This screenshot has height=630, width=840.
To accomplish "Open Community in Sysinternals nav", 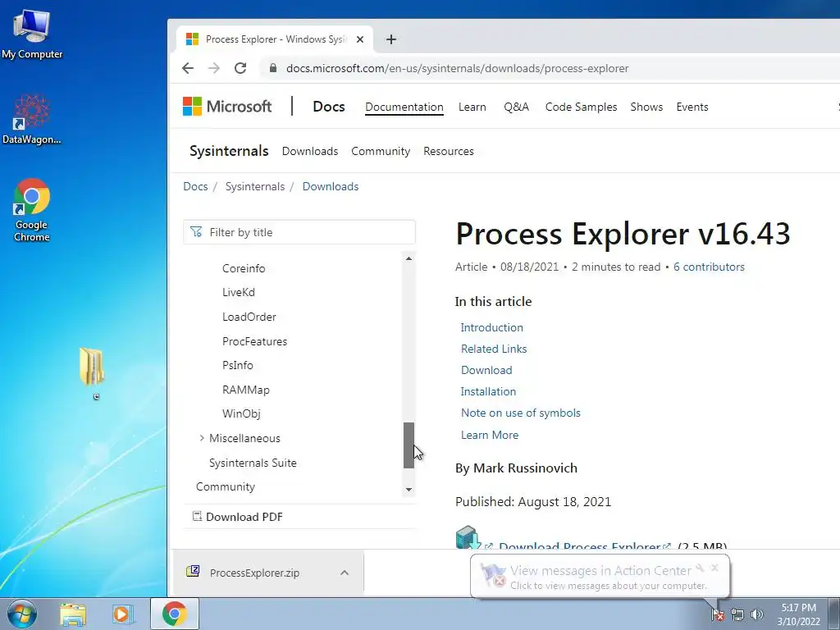I will coord(381,151).
